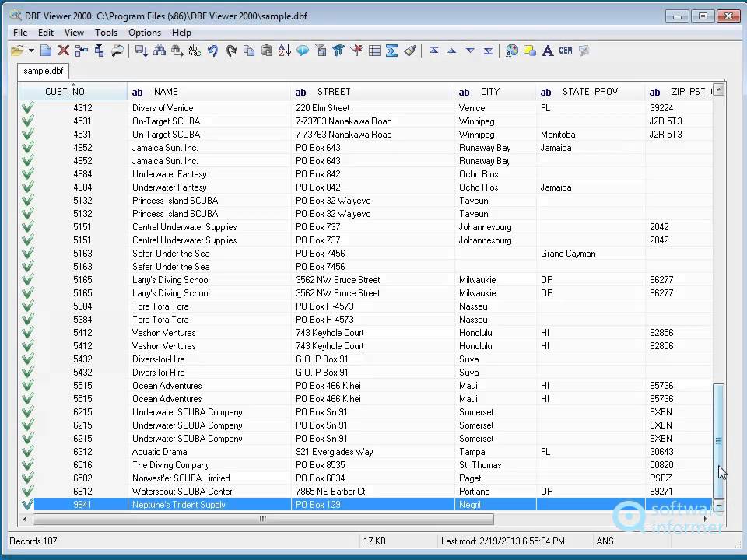Select the 'St. Thomas' city cell

[x=495, y=465]
